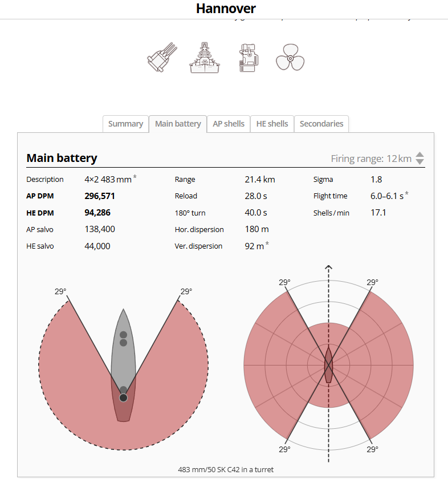Open the AP shells tab
The height and width of the screenshot is (479, 448).
pyautogui.click(x=229, y=124)
